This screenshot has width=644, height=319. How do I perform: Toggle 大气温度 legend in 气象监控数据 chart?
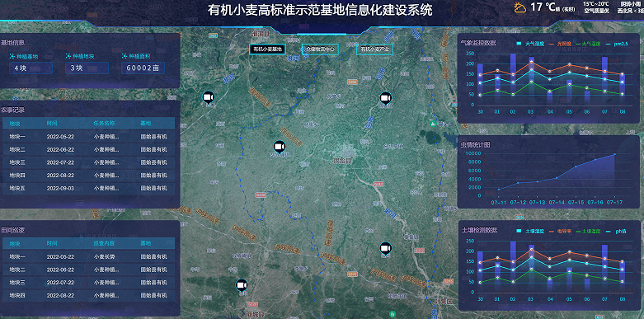pos(588,44)
